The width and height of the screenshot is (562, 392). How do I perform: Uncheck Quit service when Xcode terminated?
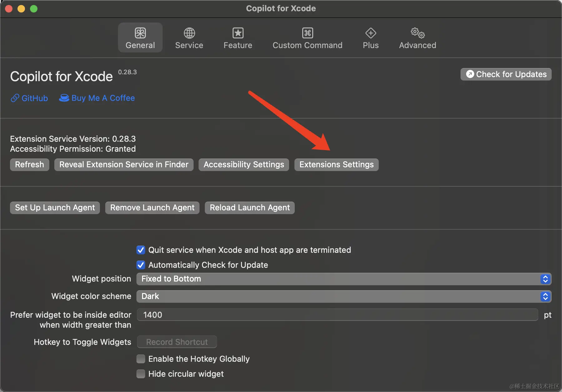(x=141, y=250)
